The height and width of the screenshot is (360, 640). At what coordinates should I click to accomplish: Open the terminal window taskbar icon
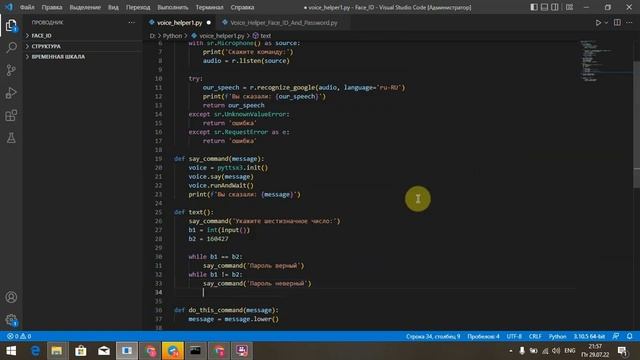[x=196, y=351]
